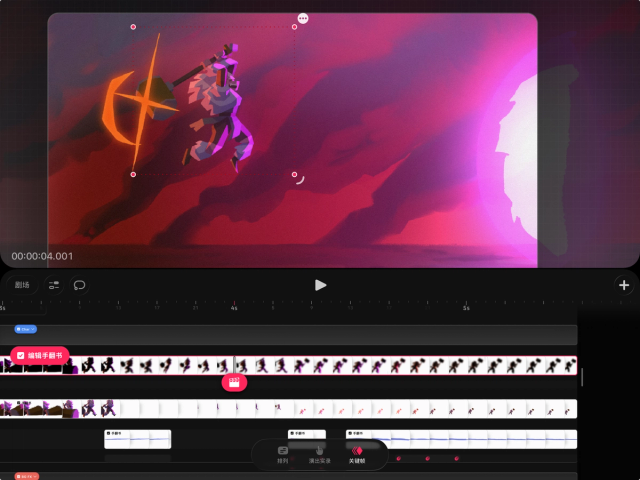This screenshot has width=640, height=480.
Task: Switch to the 演出实录 mode tab
Action: (x=320, y=455)
